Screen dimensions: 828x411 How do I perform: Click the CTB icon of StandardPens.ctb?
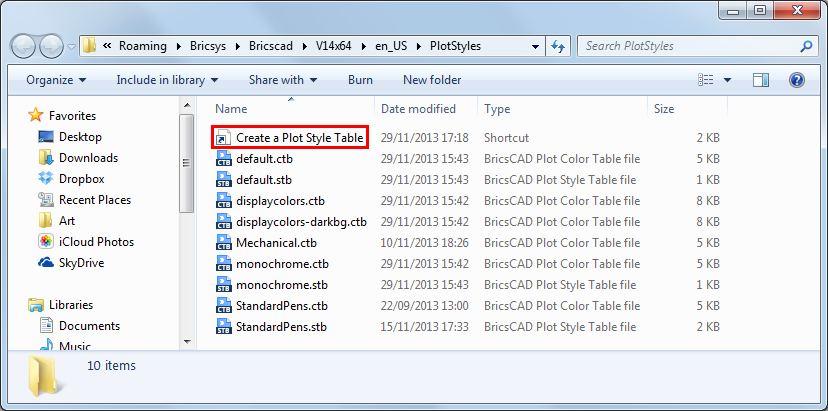224,306
